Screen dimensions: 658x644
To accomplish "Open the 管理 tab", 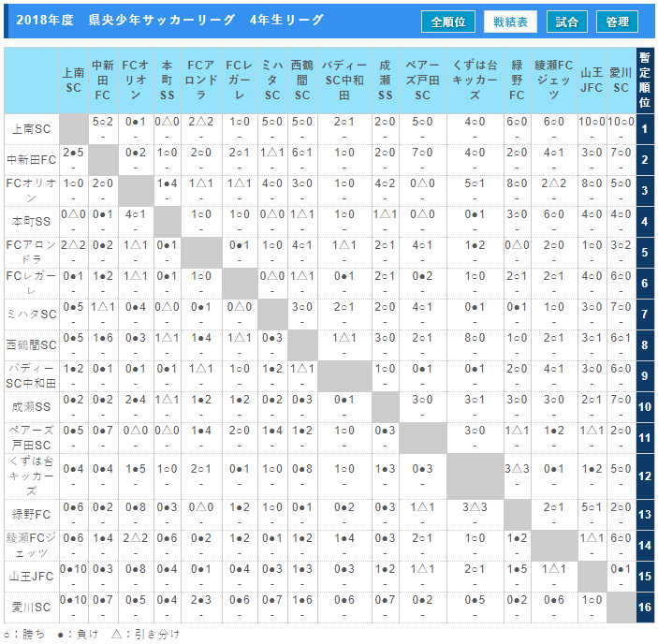I will tap(618, 22).
